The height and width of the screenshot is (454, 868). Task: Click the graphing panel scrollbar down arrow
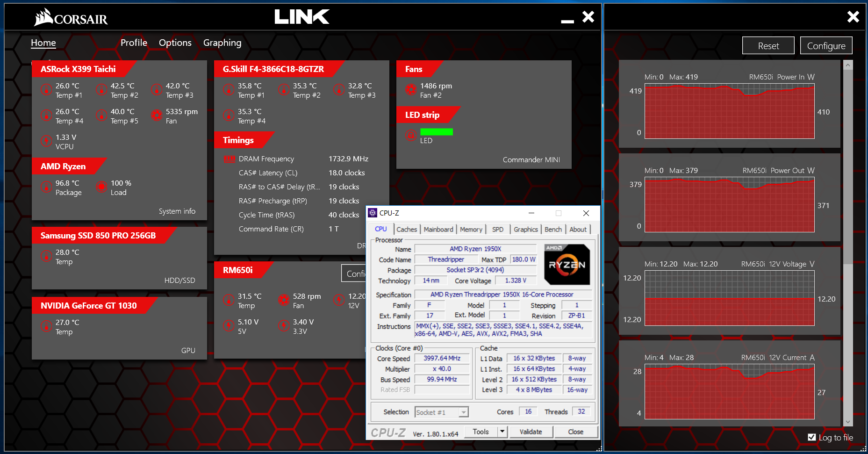(848, 422)
